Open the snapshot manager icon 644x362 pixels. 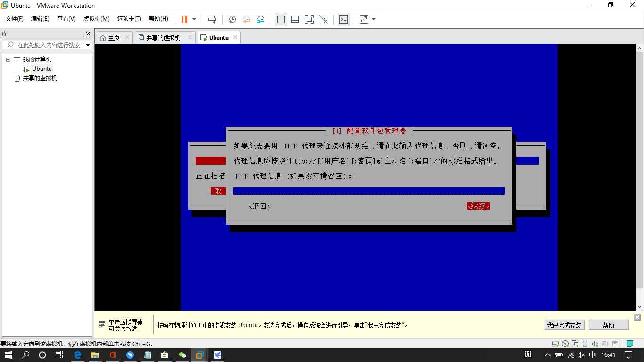pos(261,19)
